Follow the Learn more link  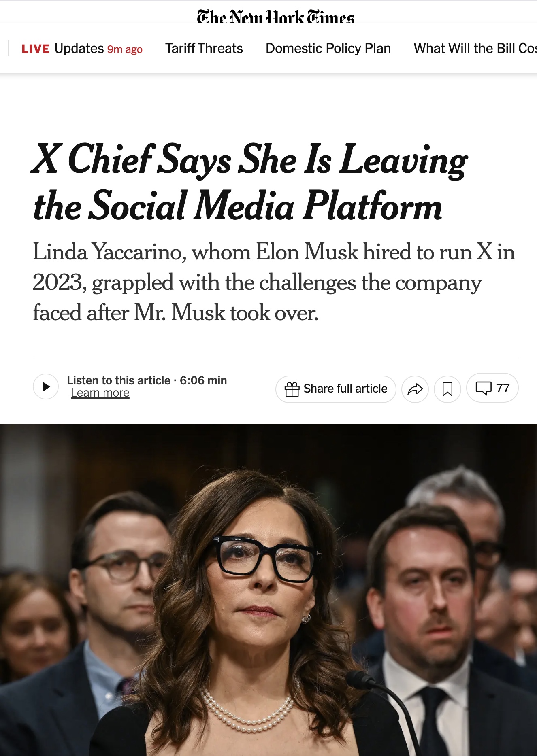[x=100, y=393]
